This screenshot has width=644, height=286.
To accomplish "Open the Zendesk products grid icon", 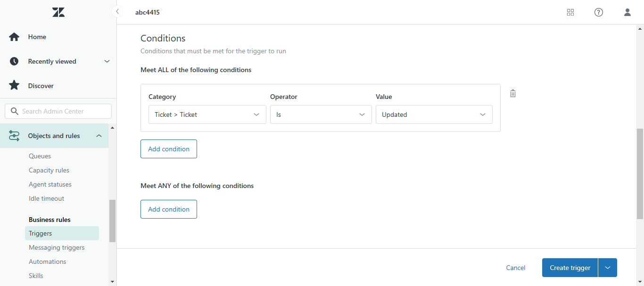I will [x=570, y=12].
